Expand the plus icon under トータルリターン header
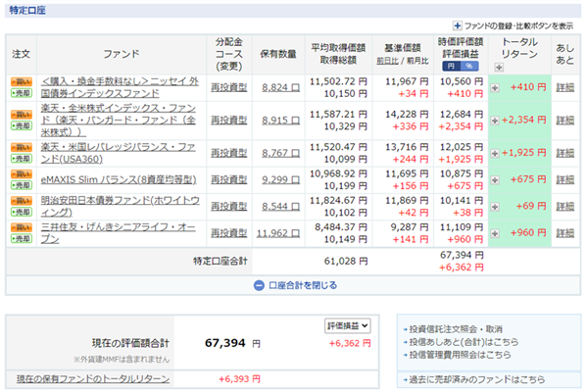Viewport: 588px width, 392px height. (x=499, y=68)
